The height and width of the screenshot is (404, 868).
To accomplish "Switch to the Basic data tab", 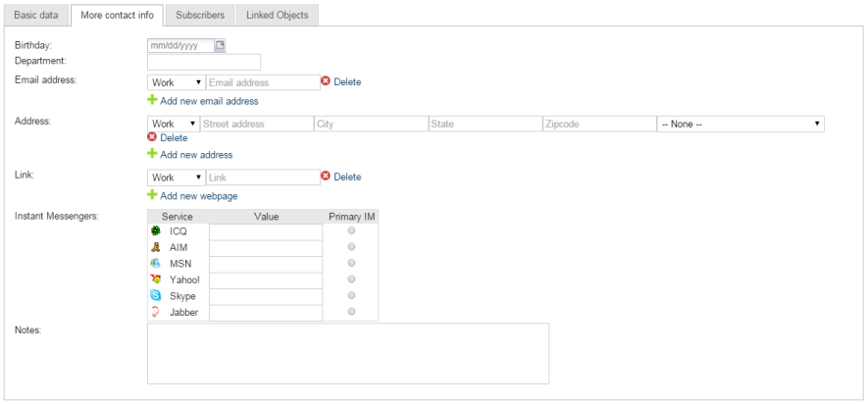I will point(37,16).
